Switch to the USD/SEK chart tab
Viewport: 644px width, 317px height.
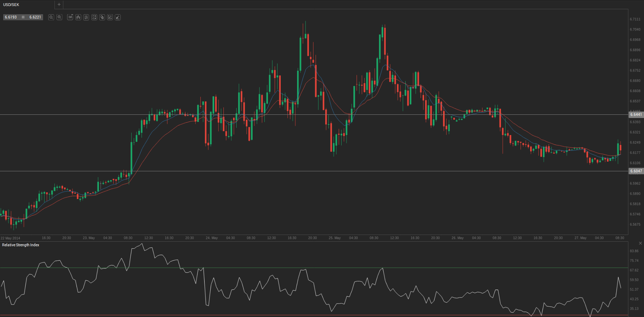(x=11, y=5)
